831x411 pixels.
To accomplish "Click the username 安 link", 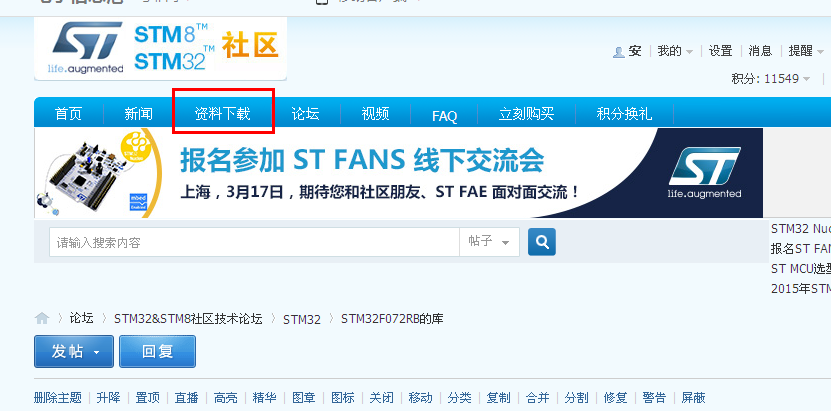I will 635,51.
